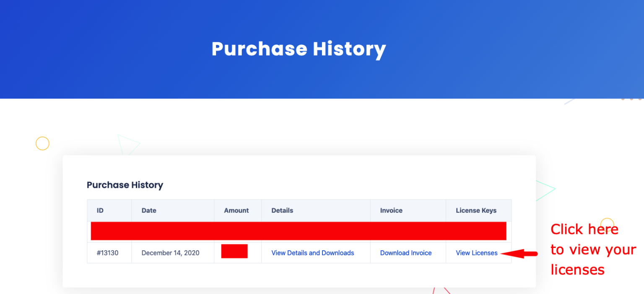Select the Amount column header
Screen dimensions: 644x294
[x=236, y=211]
